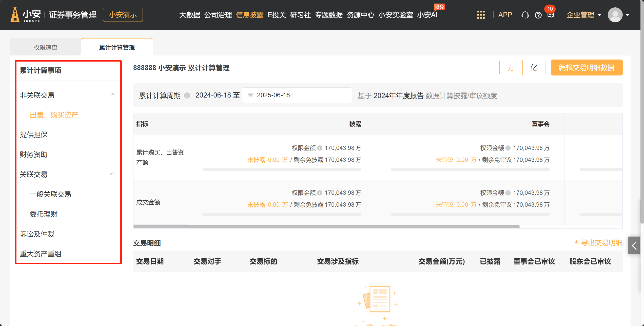
Task: Click the 2025-06-18 end date field
Action: pyautogui.click(x=301, y=95)
